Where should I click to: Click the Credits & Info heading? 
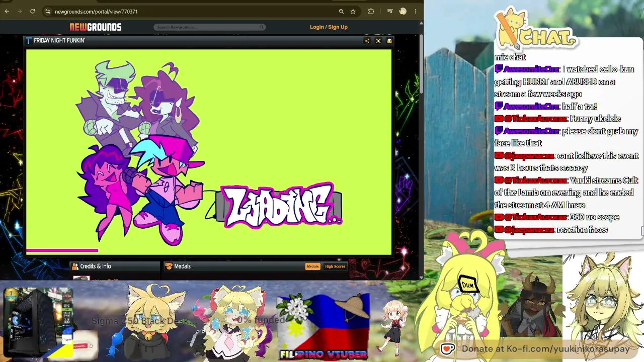[x=96, y=266]
